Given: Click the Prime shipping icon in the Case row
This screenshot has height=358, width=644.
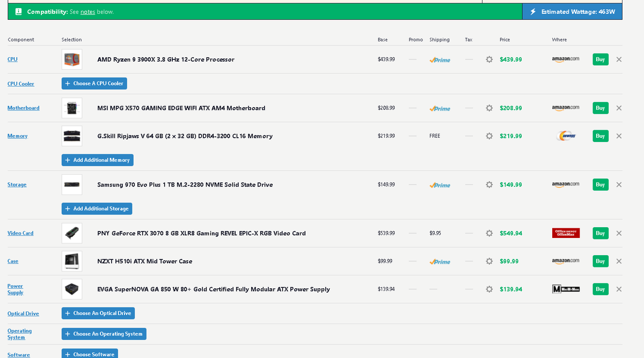Looking at the screenshot, I should point(440,262).
